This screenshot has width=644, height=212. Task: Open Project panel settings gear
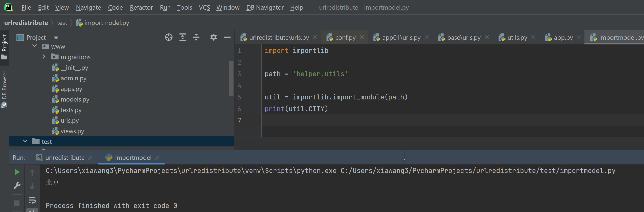(213, 37)
